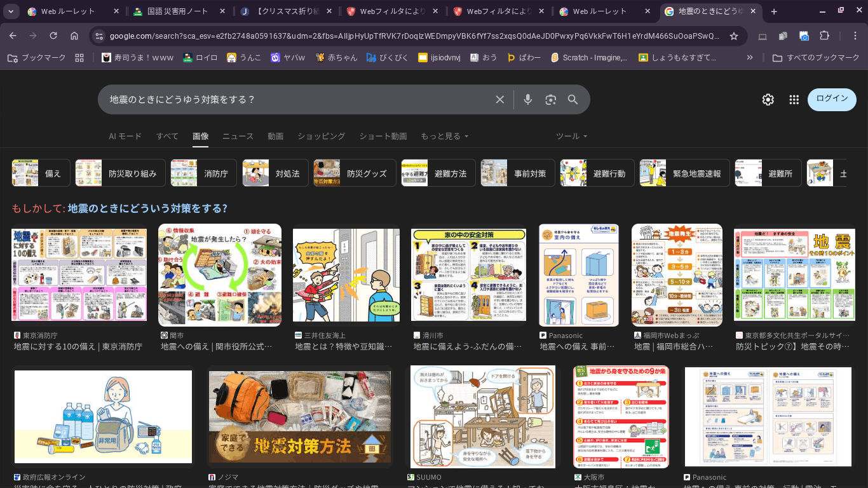
Task: Open the Google apps grid
Action: click(x=794, y=100)
